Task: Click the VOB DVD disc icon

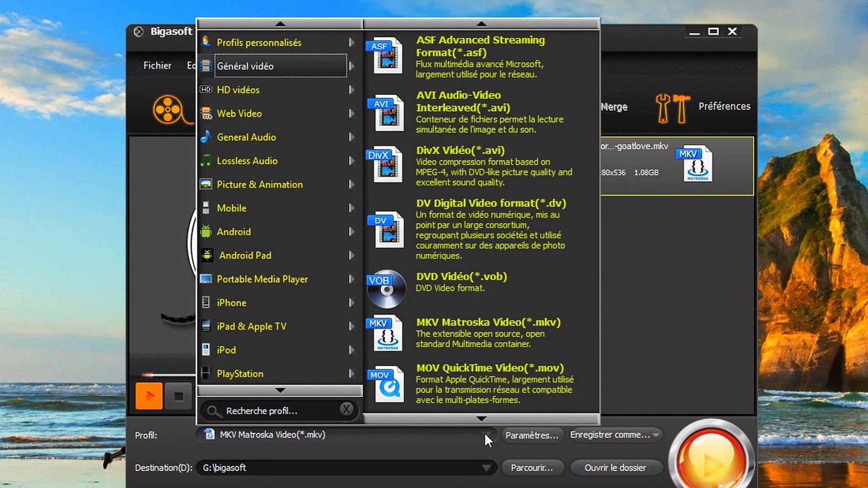Action: (385, 289)
